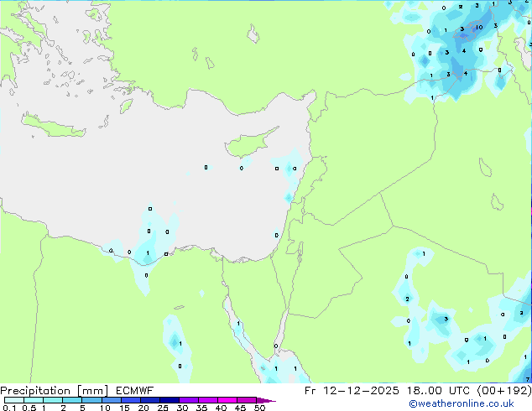Click the '35' legend scale label
The image size is (532, 411).
(201, 408)
